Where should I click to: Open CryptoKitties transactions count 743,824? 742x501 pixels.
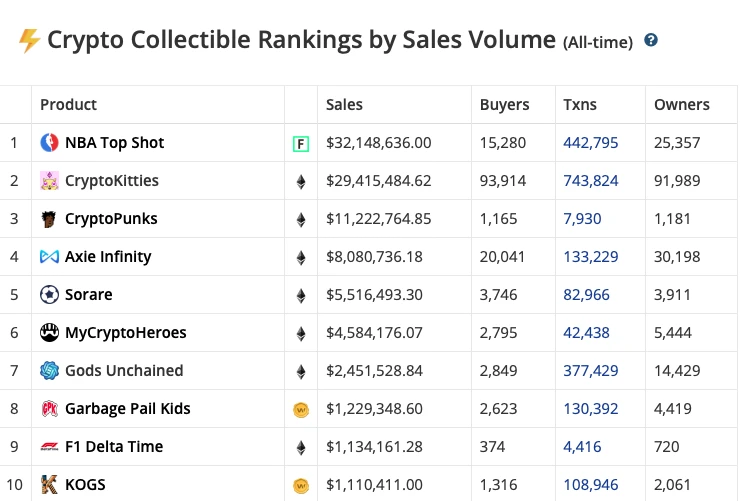click(x=591, y=181)
